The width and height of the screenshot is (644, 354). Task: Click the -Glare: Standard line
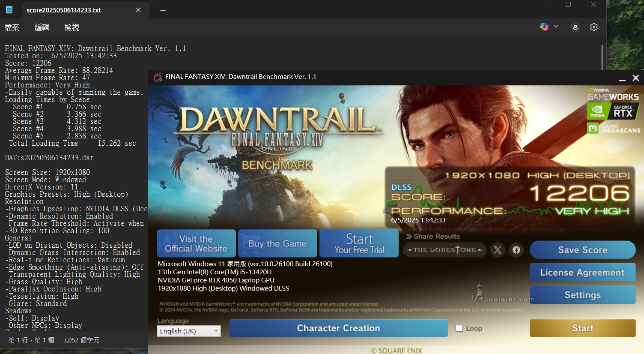click(x=36, y=303)
